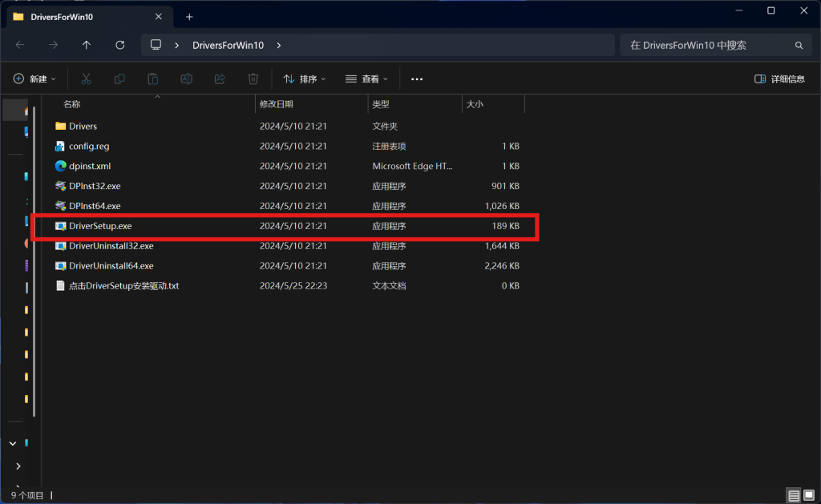Click the Rename toolbar icon

tap(186, 79)
